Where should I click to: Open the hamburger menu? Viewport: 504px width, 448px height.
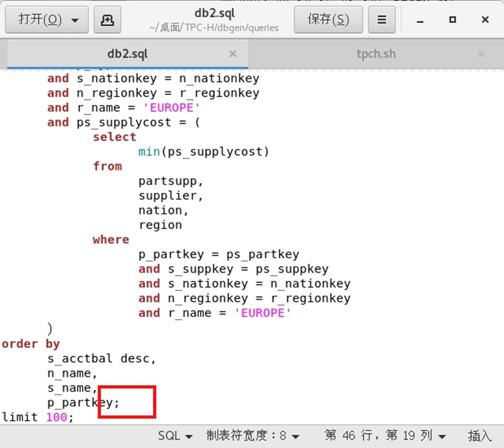381,20
